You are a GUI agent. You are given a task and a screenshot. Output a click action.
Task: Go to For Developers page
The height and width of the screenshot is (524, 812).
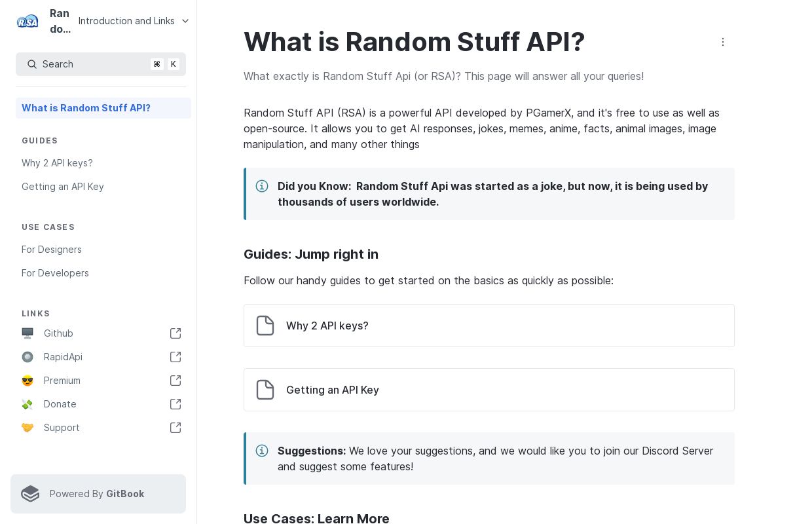[x=55, y=273]
